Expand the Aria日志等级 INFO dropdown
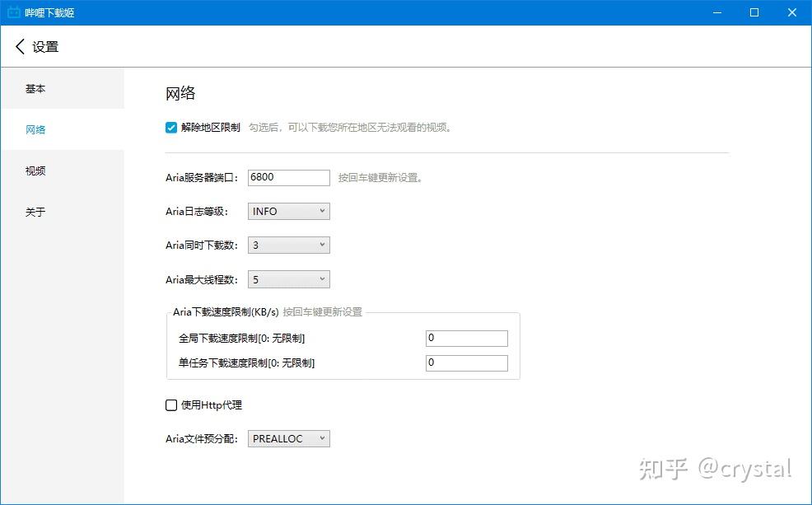This screenshot has height=505, width=812. pos(288,212)
